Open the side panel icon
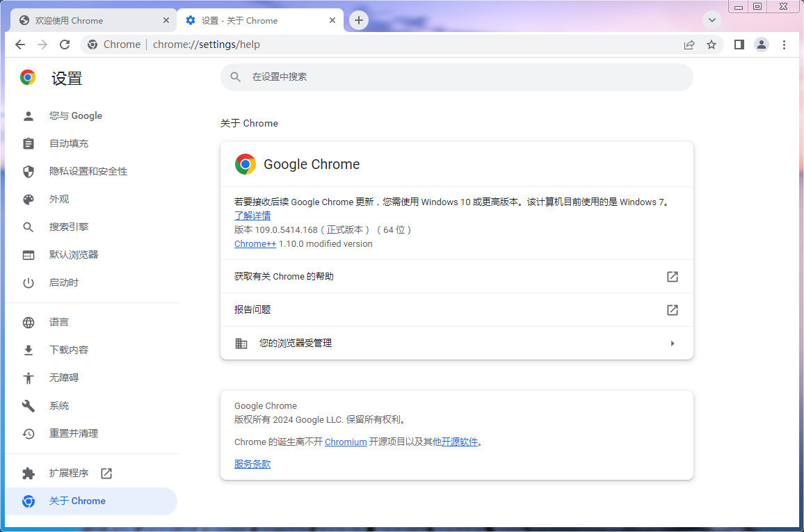 click(738, 44)
